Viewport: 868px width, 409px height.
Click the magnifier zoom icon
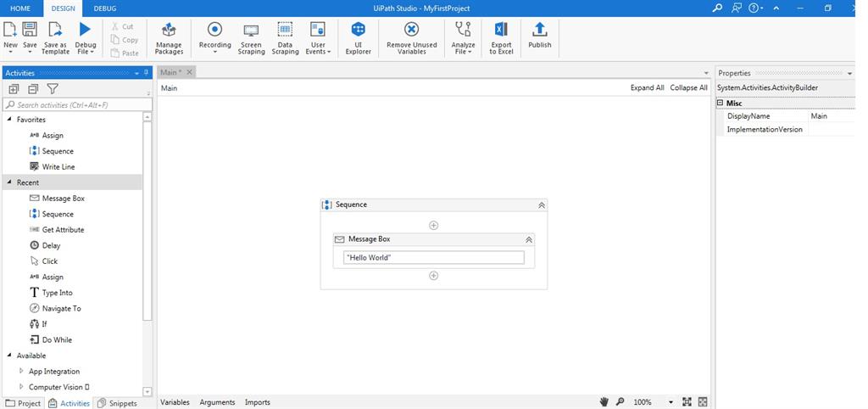[x=620, y=402]
